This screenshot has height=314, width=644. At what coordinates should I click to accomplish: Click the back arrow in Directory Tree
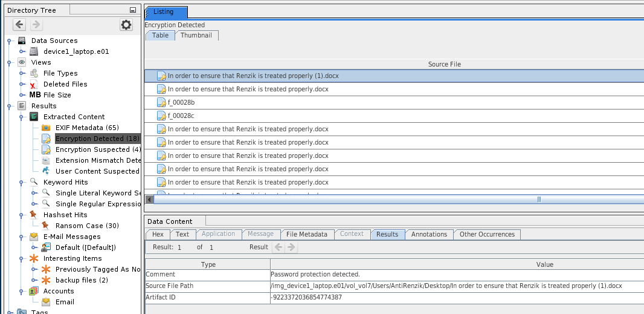tap(19, 25)
